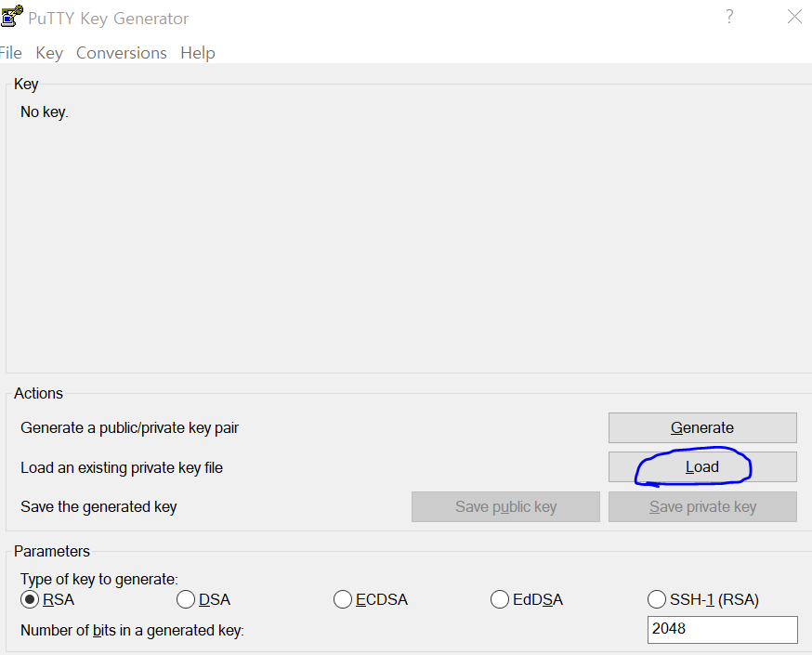Click the 'Generate a public/private key pair' label
Screen dimensions: 812x655
pos(129,428)
